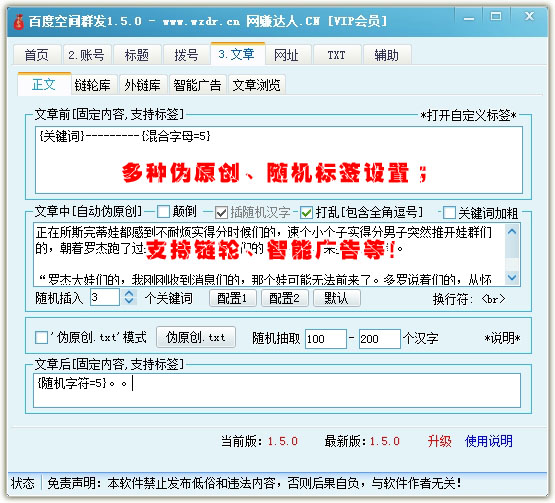Enable the 关键词加粗 checkbox
The image size is (555, 503).
coord(449,213)
